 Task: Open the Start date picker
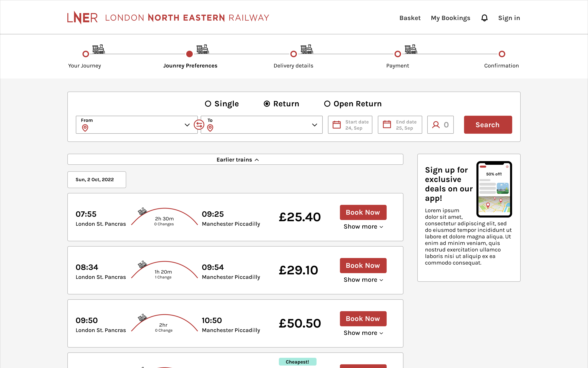(350, 125)
